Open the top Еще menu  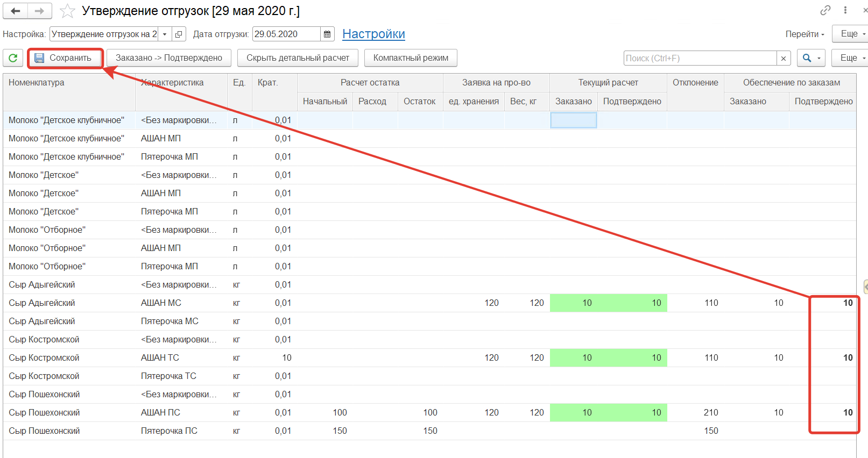pyautogui.click(x=851, y=34)
